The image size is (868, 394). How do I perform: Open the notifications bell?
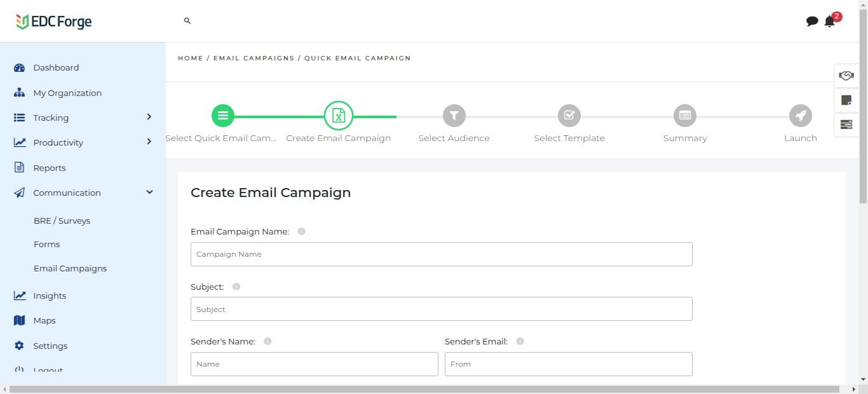(x=829, y=22)
